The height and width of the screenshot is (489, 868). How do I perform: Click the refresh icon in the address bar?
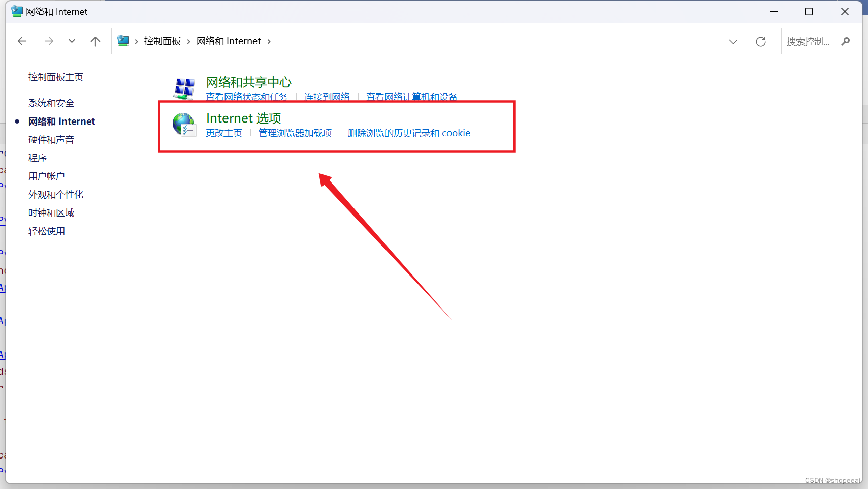(761, 41)
